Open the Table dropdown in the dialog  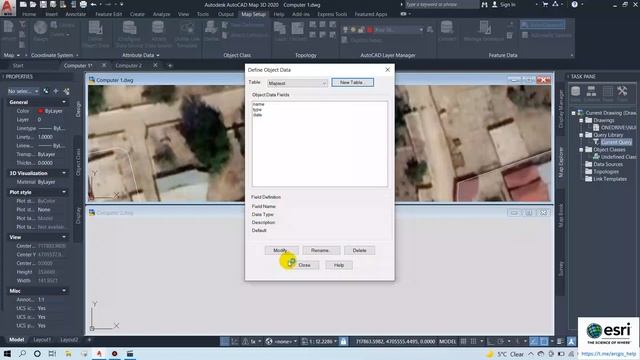click(297, 83)
